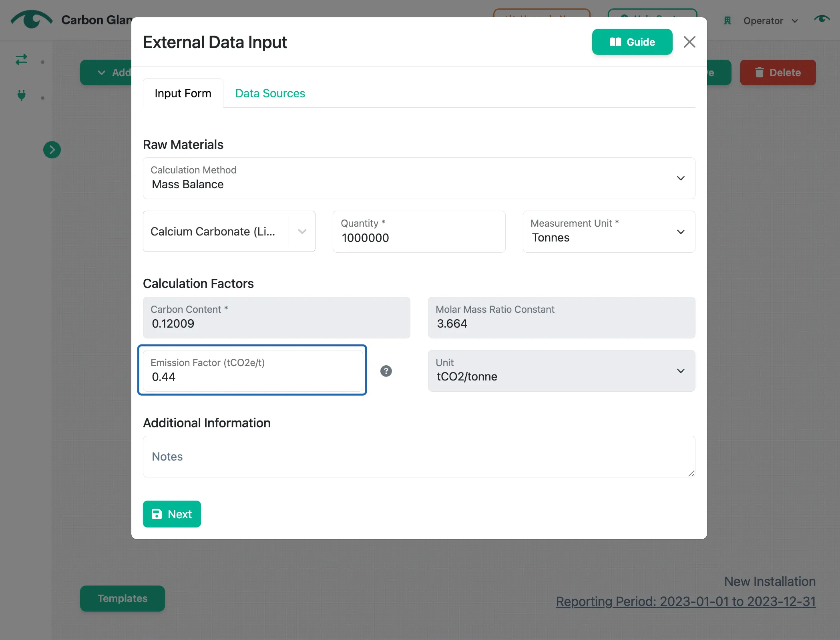
Task: Click the 'Raw Materials' heading
Action: (183, 145)
